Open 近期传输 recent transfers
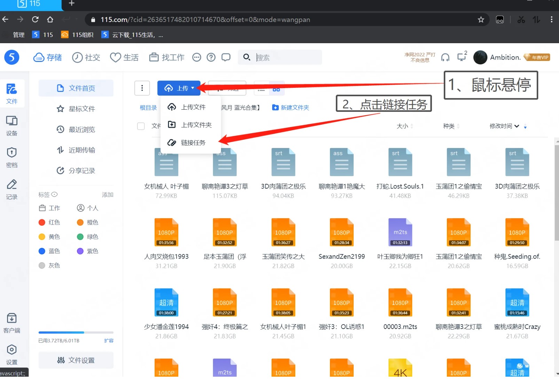This screenshot has width=559, height=392. [x=76, y=150]
